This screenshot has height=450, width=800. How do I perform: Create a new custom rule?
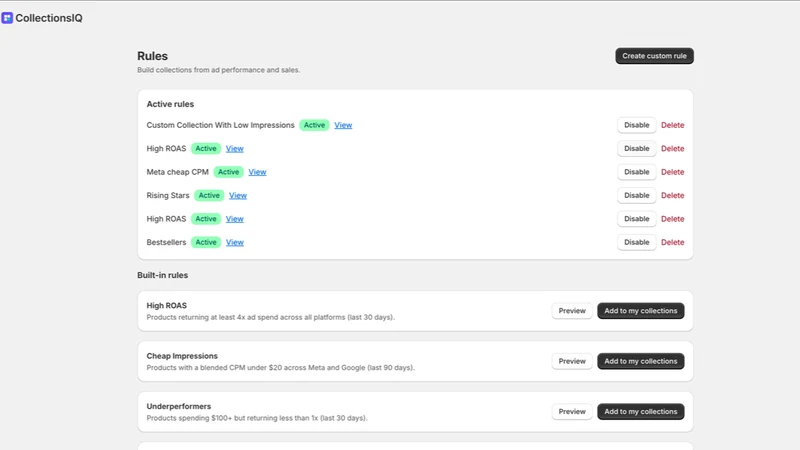tap(654, 56)
